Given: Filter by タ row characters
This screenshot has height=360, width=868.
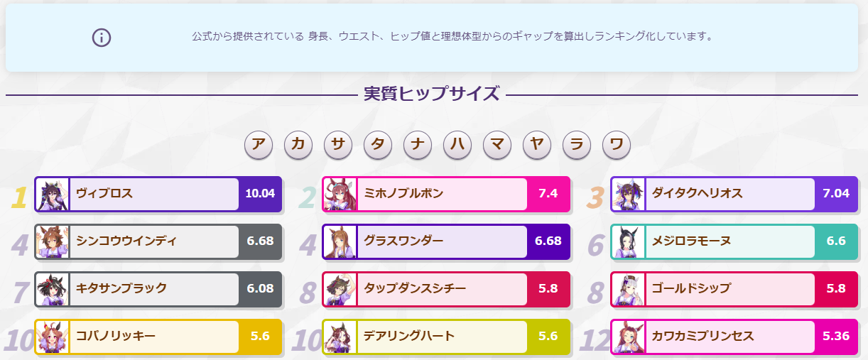Looking at the screenshot, I should pyautogui.click(x=378, y=146).
